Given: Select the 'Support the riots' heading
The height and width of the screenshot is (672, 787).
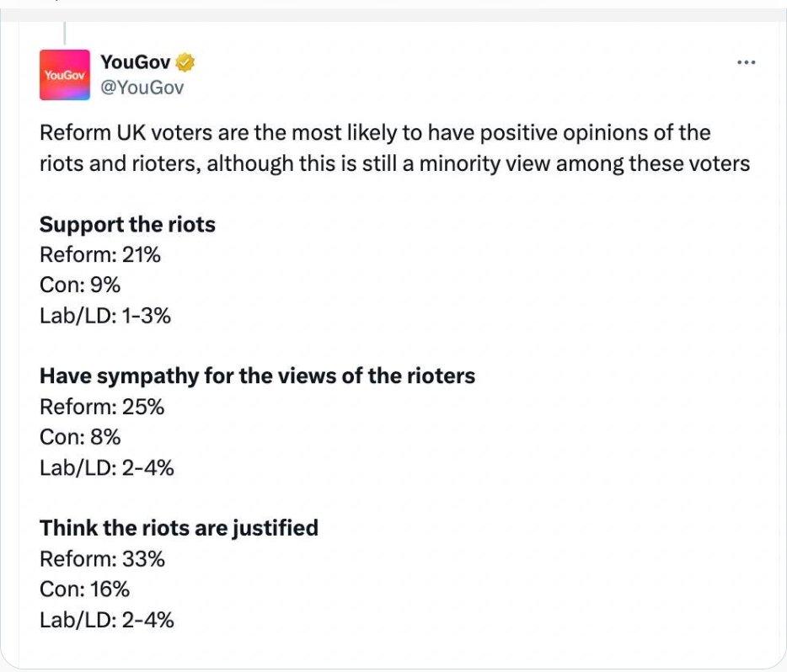Looking at the screenshot, I should [x=127, y=224].
